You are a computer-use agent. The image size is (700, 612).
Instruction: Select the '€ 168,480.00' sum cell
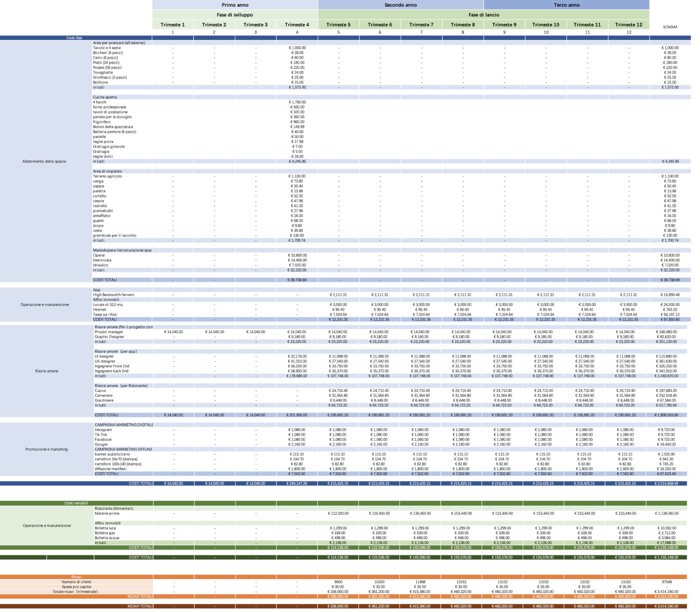[x=668, y=332]
